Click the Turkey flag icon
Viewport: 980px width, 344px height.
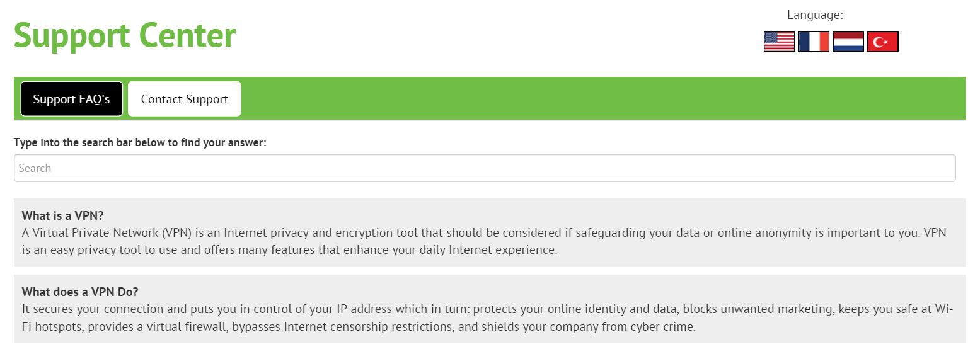(x=883, y=42)
